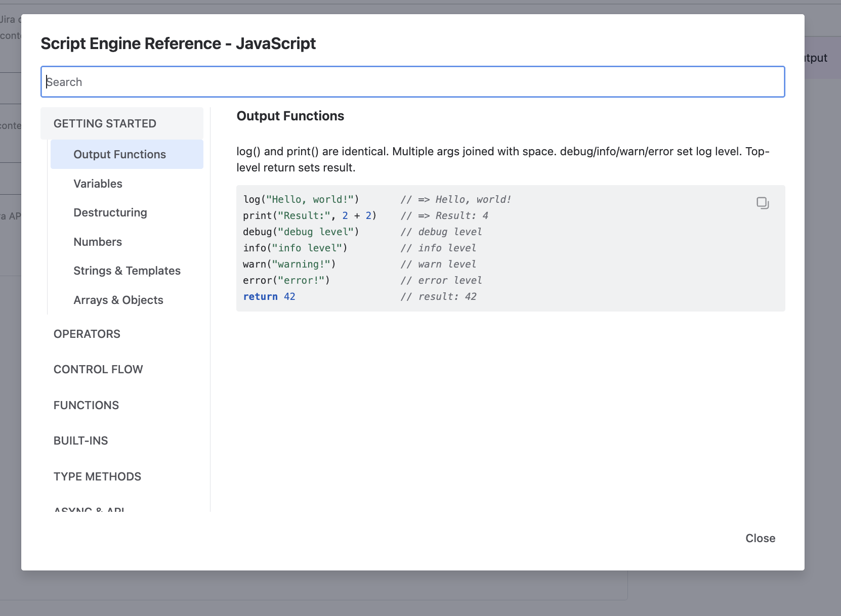Open the Variables reference topic

pyautogui.click(x=98, y=184)
